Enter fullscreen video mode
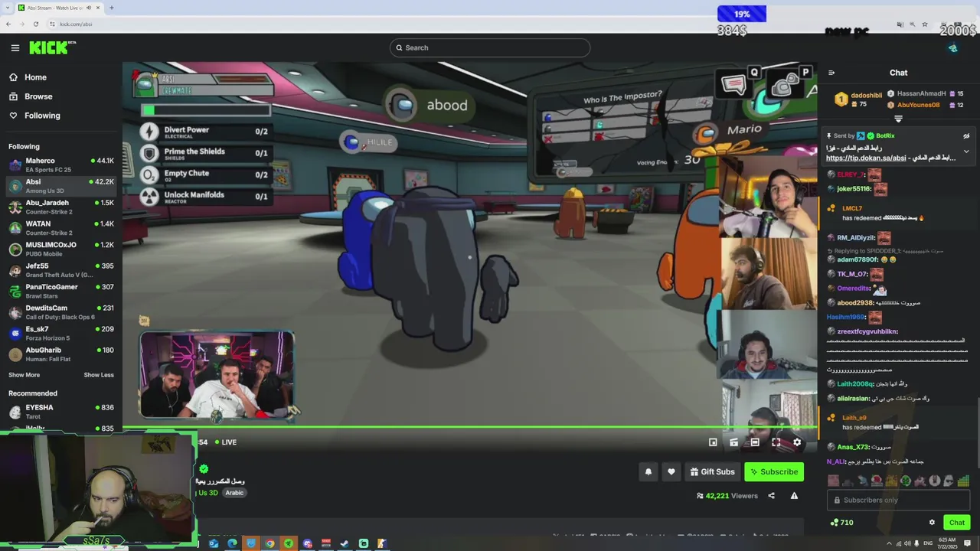This screenshot has height=551, width=980. 776,442
